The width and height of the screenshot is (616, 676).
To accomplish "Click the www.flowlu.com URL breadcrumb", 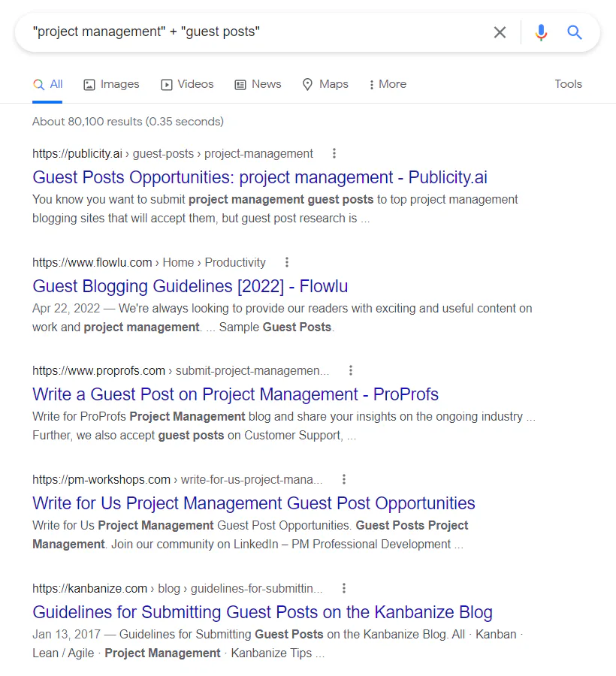I will point(149,262).
